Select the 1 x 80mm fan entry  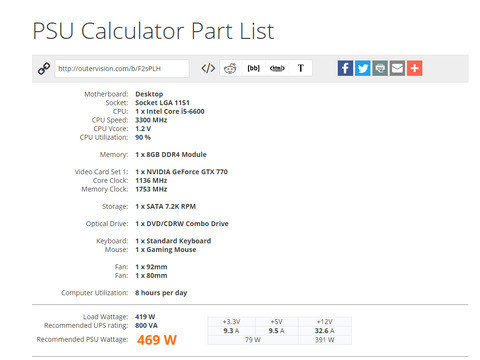tap(151, 276)
